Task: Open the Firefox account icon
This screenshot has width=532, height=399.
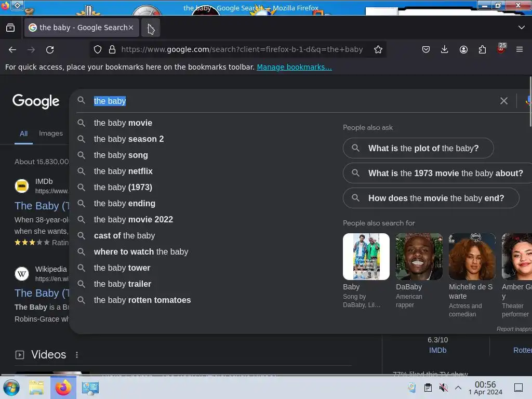Action: coord(463,49)
